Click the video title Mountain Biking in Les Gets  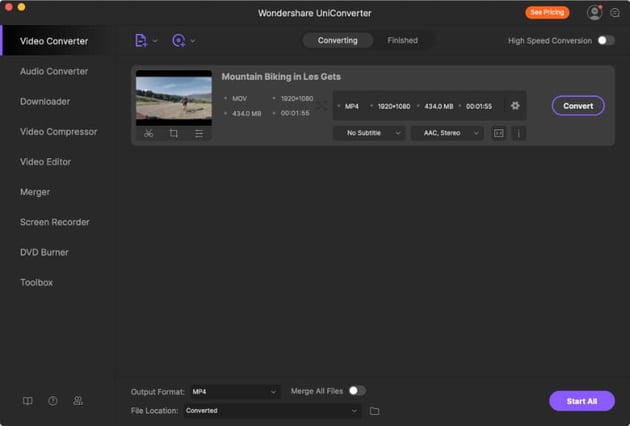281,77
